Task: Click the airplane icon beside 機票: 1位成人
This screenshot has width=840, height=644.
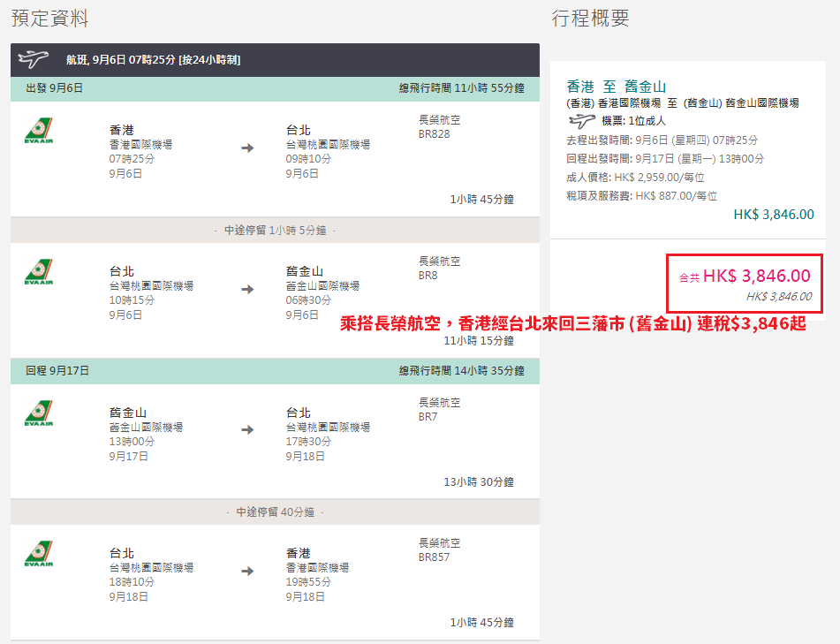Action: pos(581,121)
